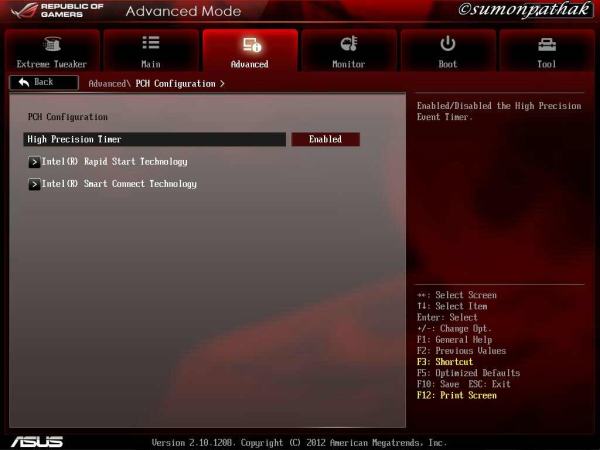Switch to the Main tab

[x=151, y=50]
